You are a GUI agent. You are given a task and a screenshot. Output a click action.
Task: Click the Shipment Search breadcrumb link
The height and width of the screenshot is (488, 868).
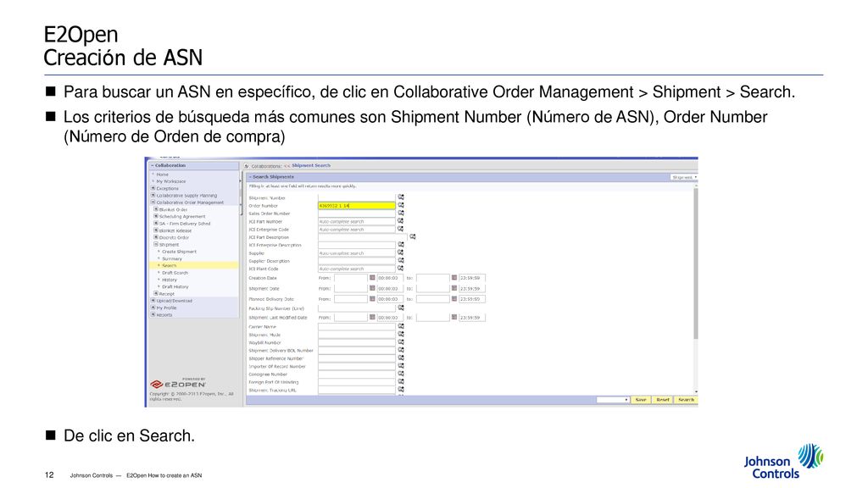[310, 165]
